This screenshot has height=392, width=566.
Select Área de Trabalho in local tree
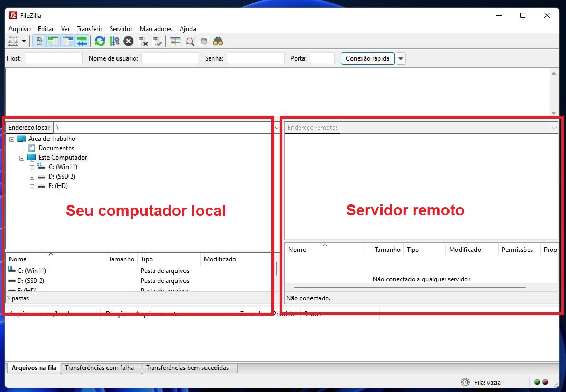(x=52, y=138)
